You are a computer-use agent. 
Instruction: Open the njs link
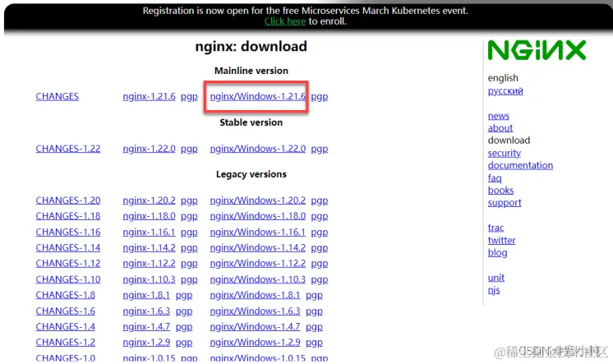(x=494, y=290)
